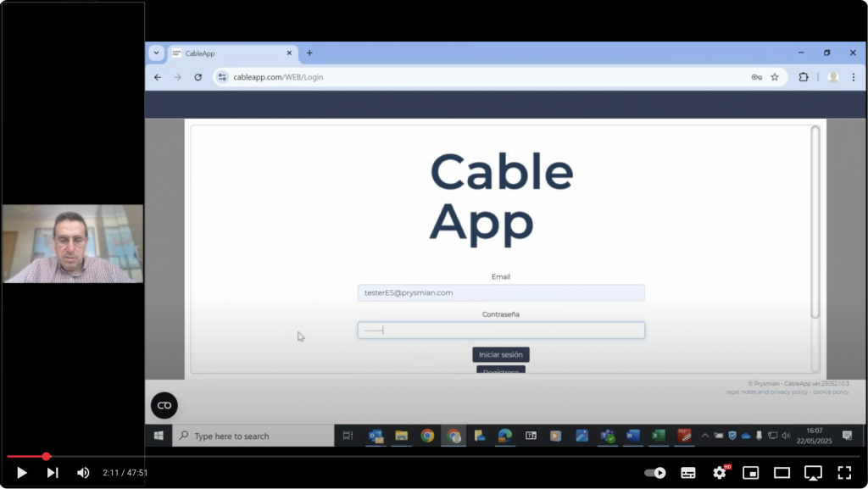Open File Explorer from the taskbar

pos(401,436)
